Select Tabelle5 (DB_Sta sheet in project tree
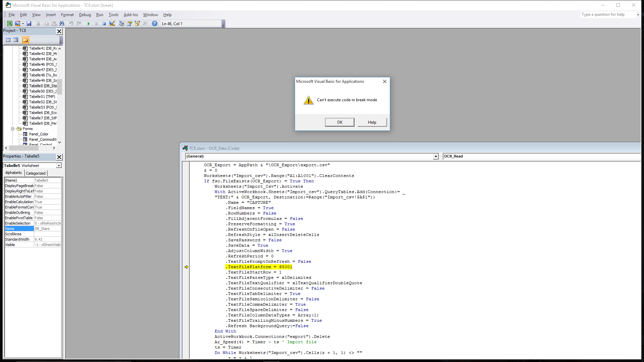The image size is (644, 362). pos(43,86)
